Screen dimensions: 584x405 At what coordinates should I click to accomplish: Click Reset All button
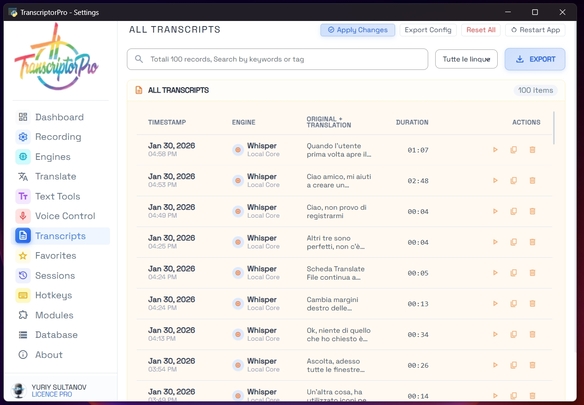(481, 30)
